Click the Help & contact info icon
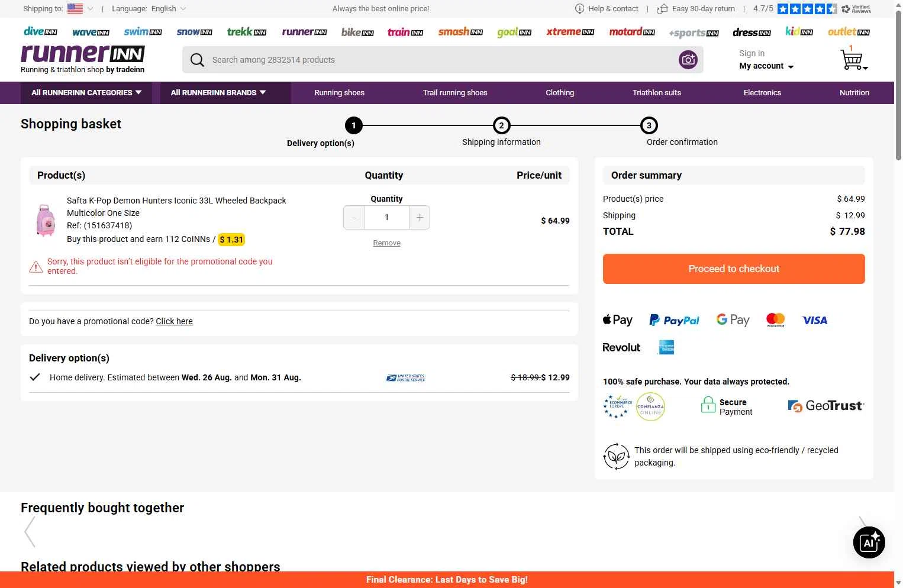Viewport: 903px width, 588px height. coord(580,9)
